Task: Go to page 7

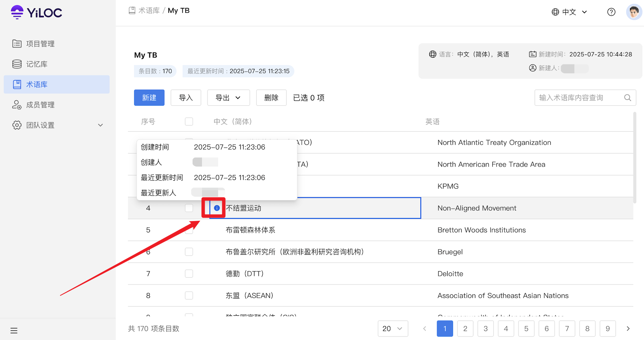Action: (x=567, y=329)
